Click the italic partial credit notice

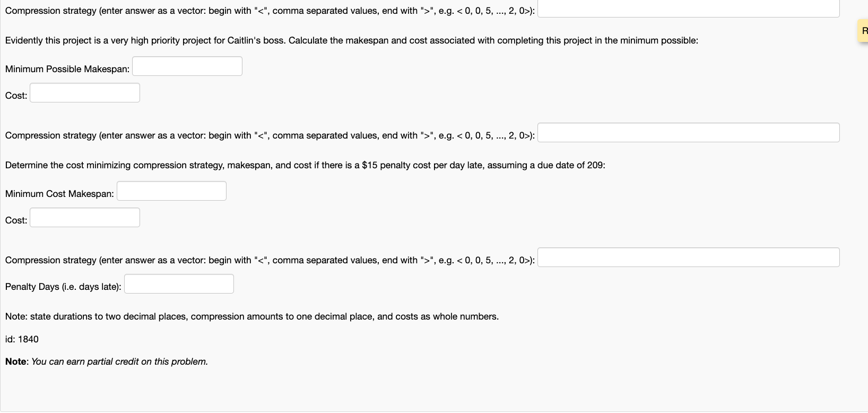coord(119,362)
